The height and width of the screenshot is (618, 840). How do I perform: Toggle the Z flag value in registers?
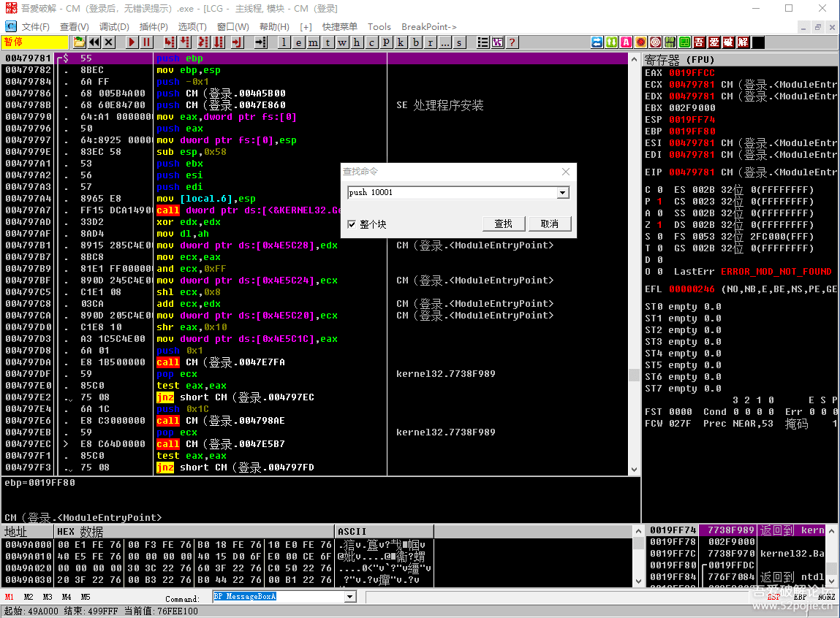click(659, 225)
